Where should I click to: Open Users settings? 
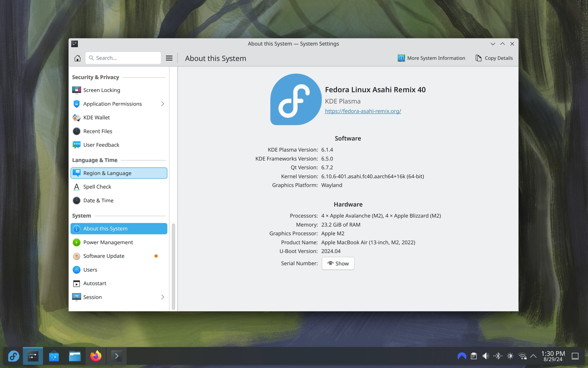pos(119,270)
